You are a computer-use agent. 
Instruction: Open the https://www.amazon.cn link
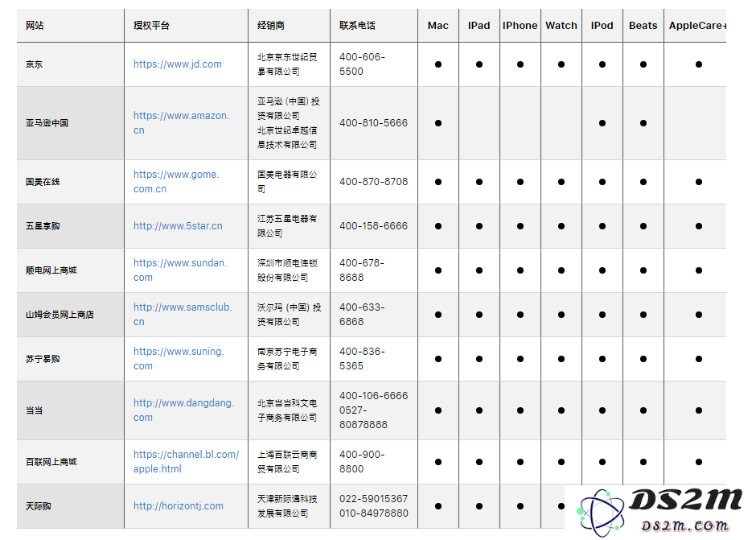[181, 123]
